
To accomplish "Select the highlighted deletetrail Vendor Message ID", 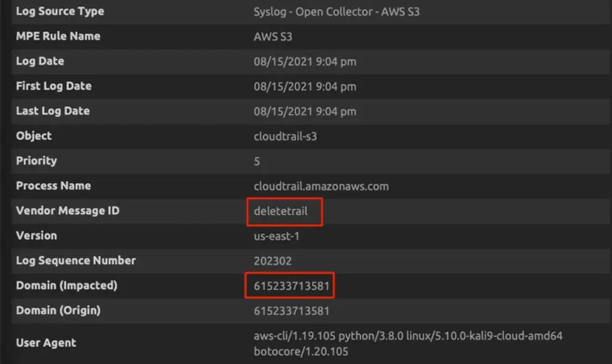I will coord(284,211).
